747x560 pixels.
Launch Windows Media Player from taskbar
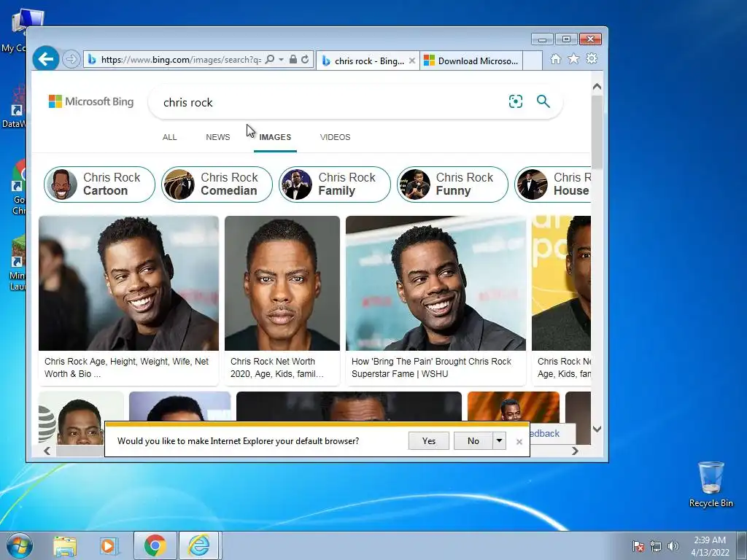[109, 546]
